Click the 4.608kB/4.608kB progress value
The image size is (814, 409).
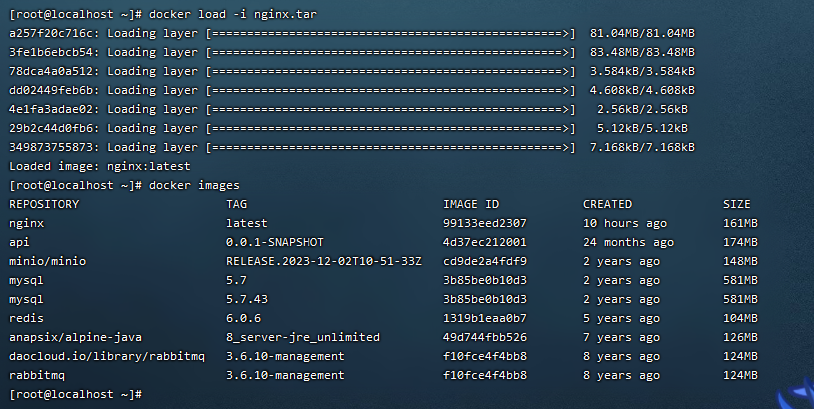642,90
